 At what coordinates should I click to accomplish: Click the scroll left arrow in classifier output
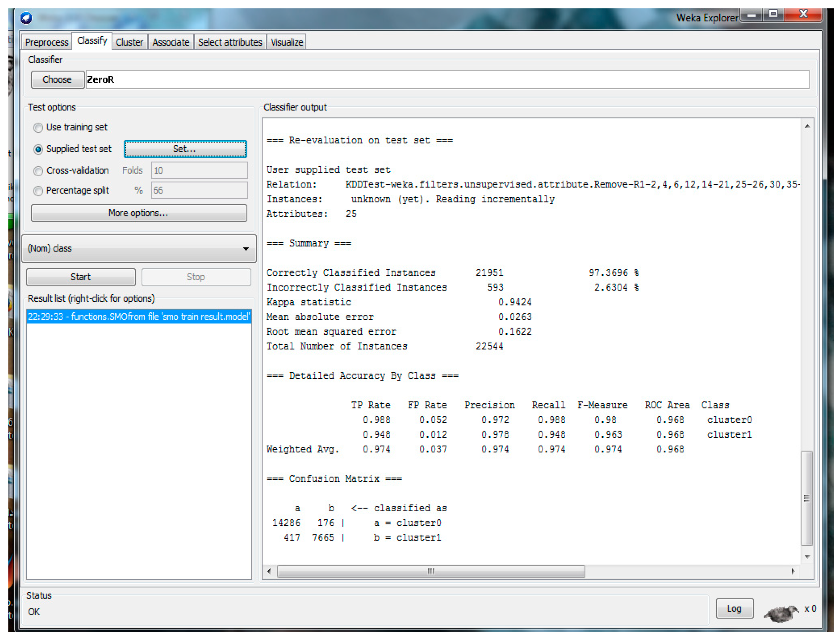(x=269, y=571)
